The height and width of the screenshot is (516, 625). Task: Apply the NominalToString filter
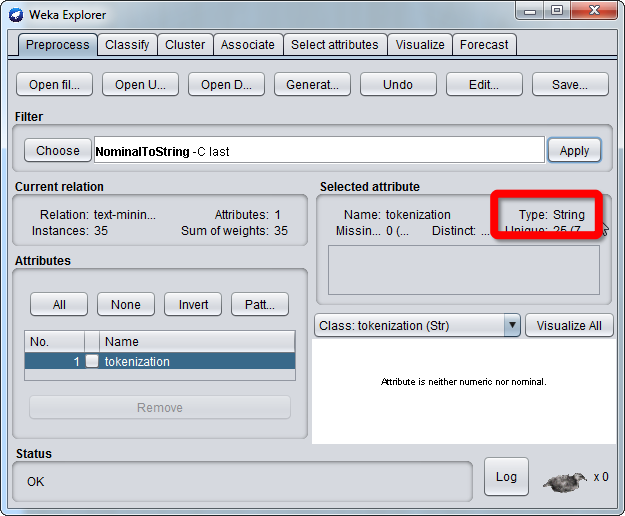tap(574, 151)
